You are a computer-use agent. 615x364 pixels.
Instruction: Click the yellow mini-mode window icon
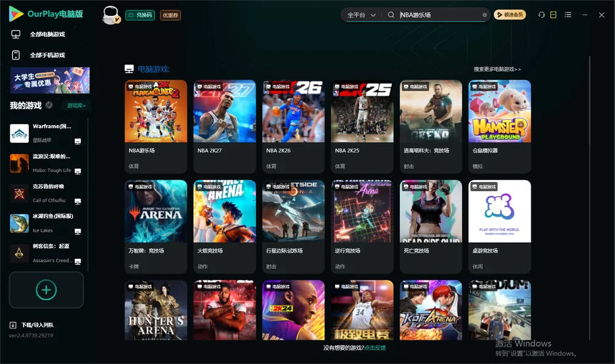[x=553, y=15]
